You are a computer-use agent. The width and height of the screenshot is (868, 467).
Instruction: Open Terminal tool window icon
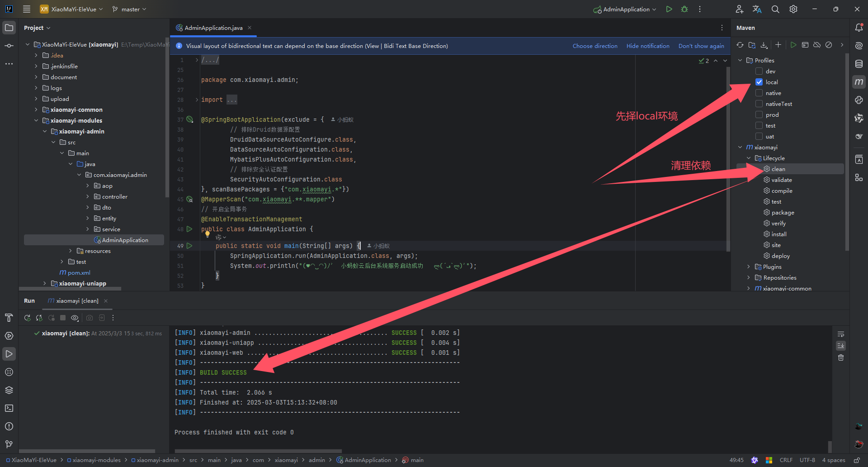[9, 408]
